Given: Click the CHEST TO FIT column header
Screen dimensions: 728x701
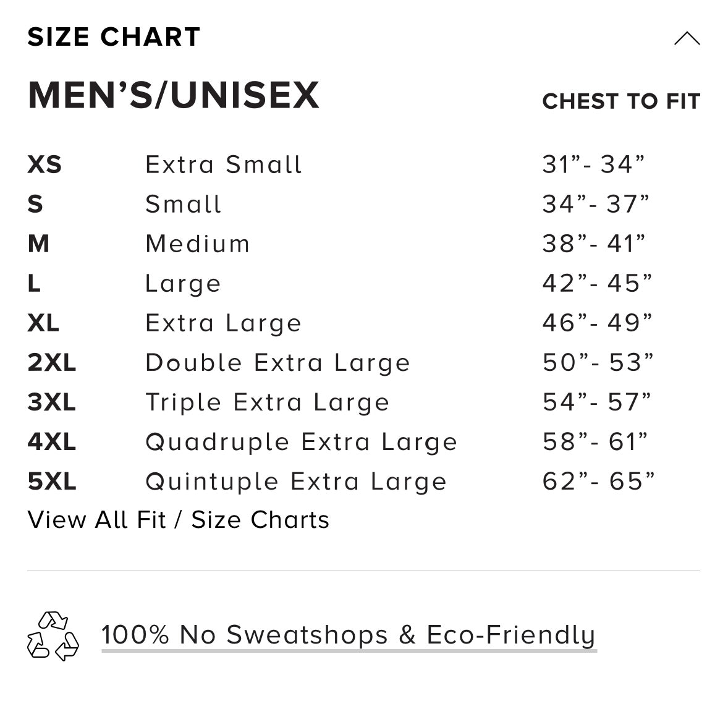Looking at the screenshot, I should point(621,101).
